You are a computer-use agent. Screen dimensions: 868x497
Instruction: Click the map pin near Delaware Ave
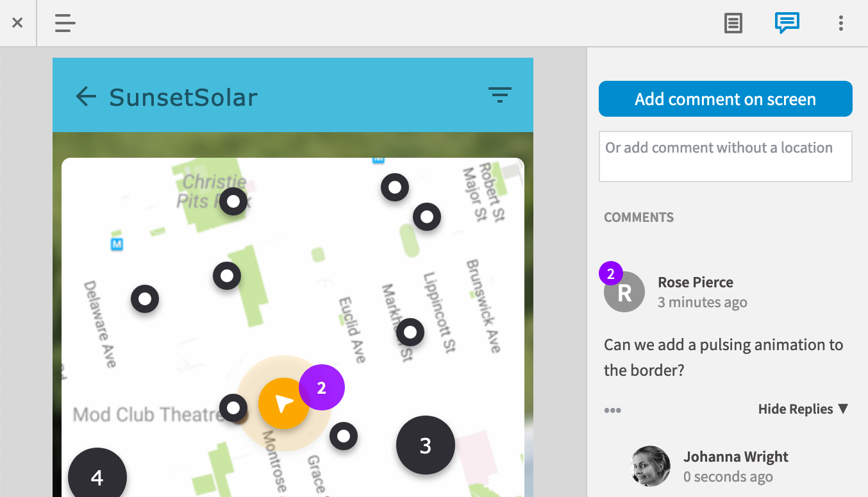click(145, 299)
